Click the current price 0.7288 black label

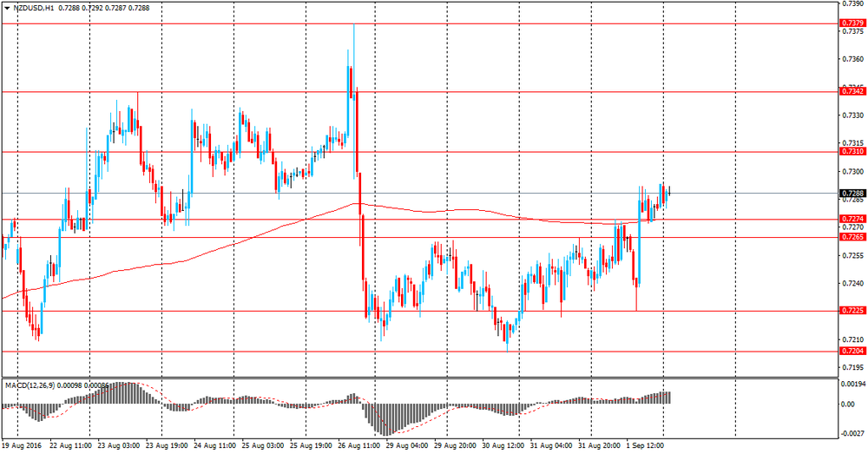point(852,193)
